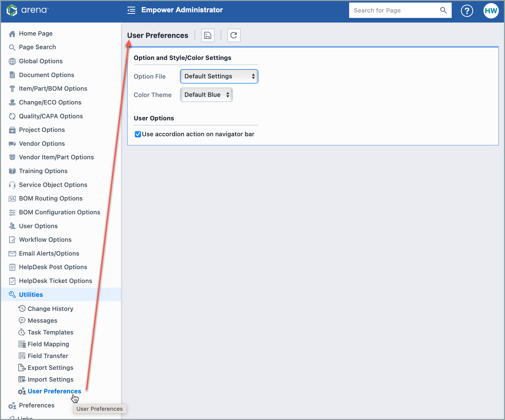The width and height of the screenshot is (505, 420).
Task: Collapse the Utilities section
Action: pos(31,295)
